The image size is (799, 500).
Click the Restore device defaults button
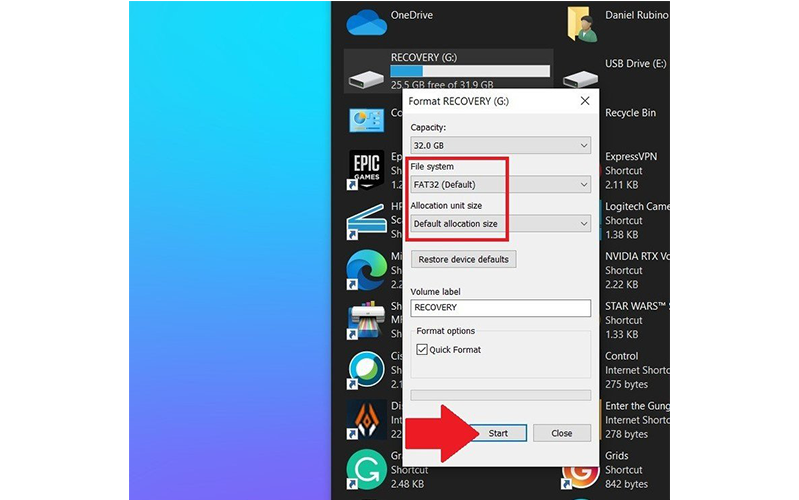(x=464, y=259)
